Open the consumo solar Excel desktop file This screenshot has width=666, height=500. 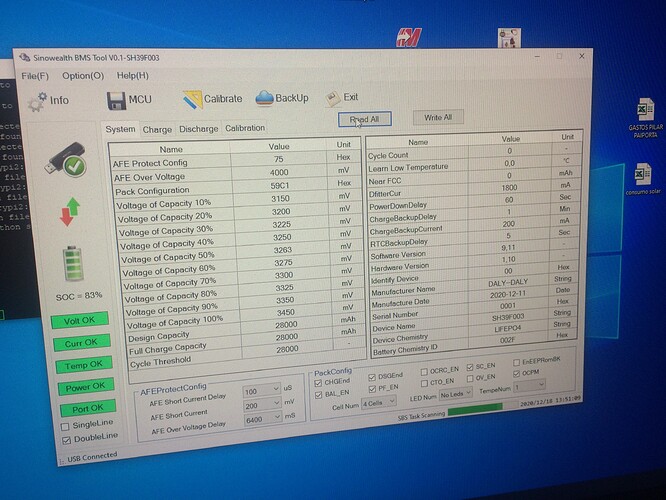[643, 178]
